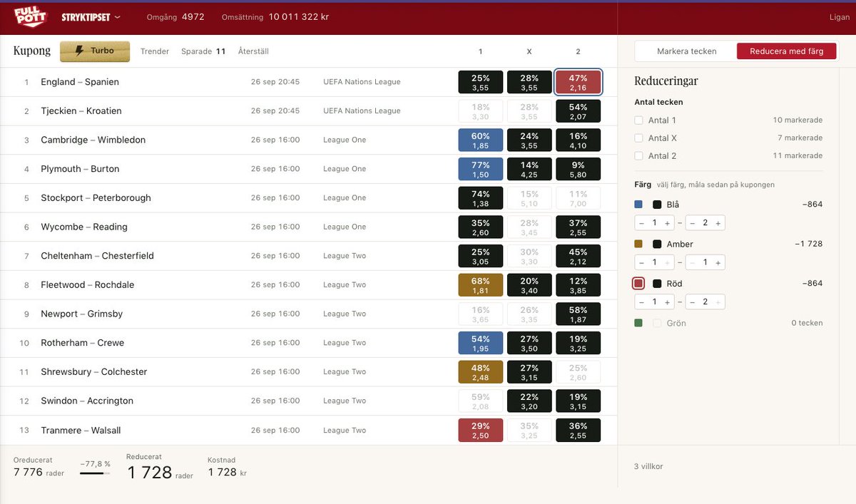The width and height of the screenshot is (856, 504).
Task: Open Trender view
Action: pos(155,51)
